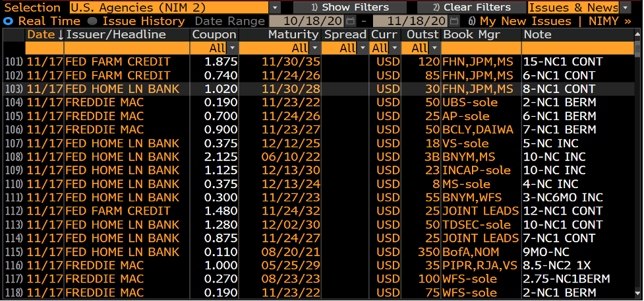Viewport: 644px width, 301px height.
Task: Click the Spread column header
Action: (x=345, y=35)
